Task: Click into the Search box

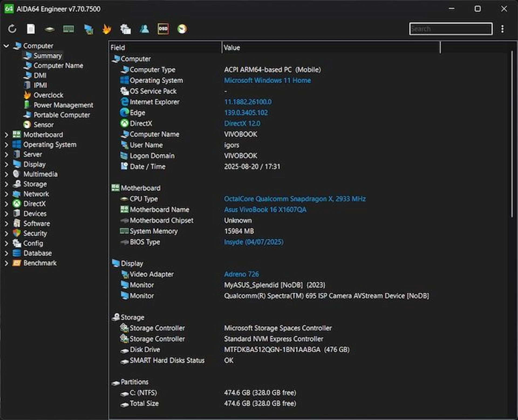Action: pyautogui.click(x=451, y=29)
